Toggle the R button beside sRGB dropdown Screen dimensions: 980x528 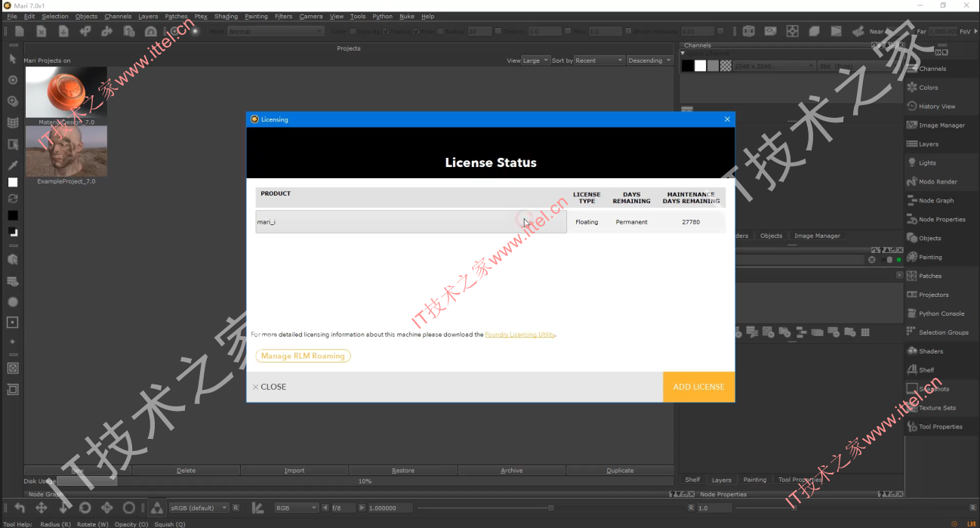pos(236,508)
